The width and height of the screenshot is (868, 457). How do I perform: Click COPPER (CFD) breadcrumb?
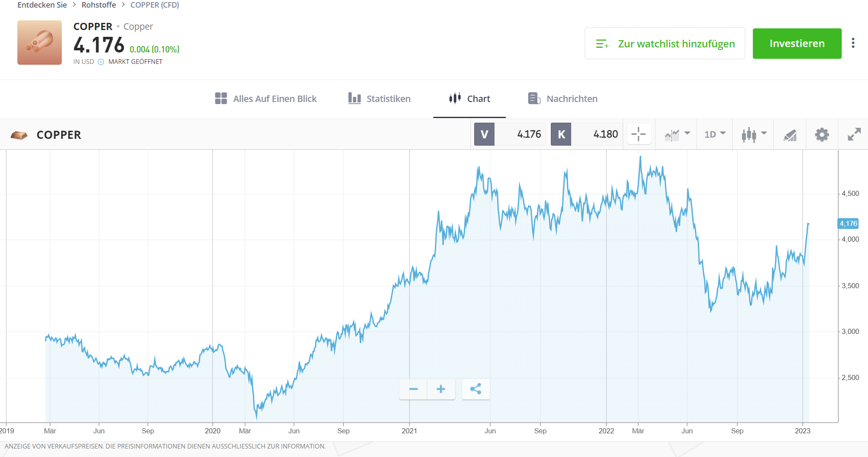click(x=155, y=5)
